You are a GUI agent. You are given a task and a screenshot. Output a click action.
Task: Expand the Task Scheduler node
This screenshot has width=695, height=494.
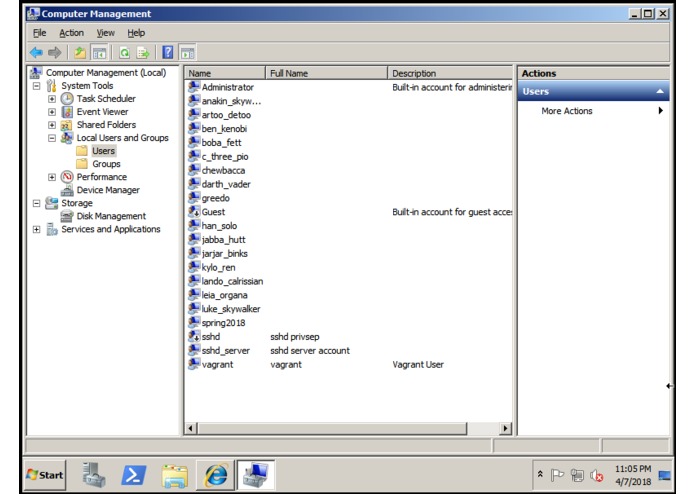coord(52,99)
